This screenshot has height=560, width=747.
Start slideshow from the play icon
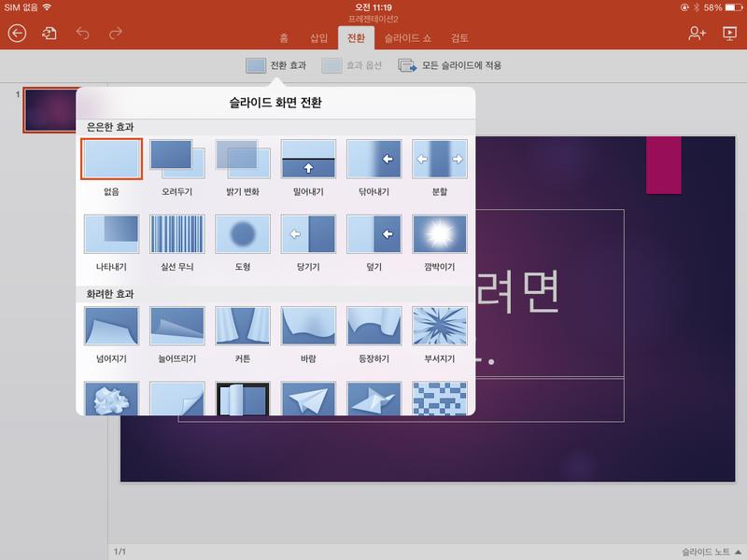tap(729, 34)
